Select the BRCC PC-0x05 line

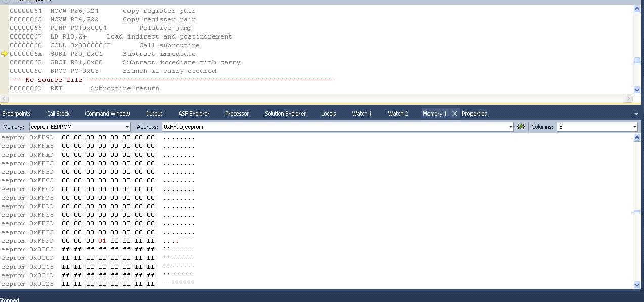tap(113, 71)
